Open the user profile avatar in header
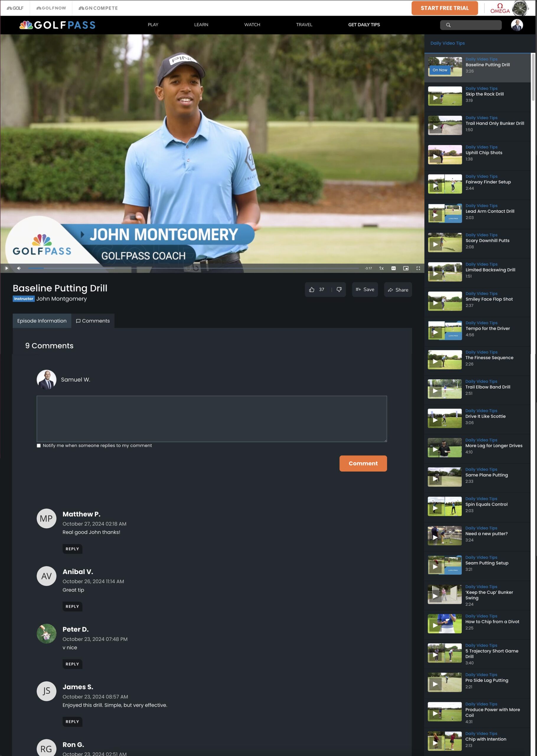 (517, 25)
